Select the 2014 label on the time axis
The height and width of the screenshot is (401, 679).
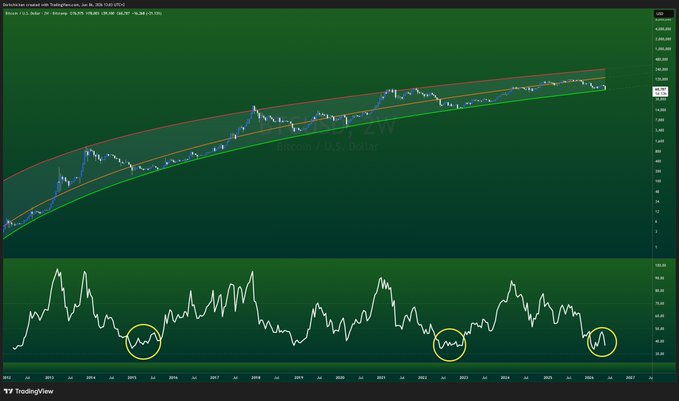[91, 378]
